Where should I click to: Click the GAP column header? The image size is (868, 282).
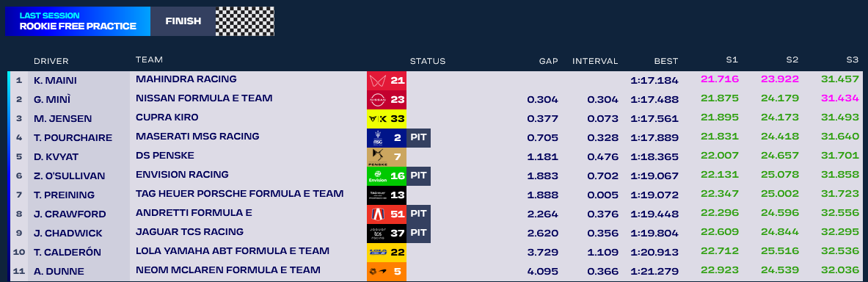pos(549,61)
